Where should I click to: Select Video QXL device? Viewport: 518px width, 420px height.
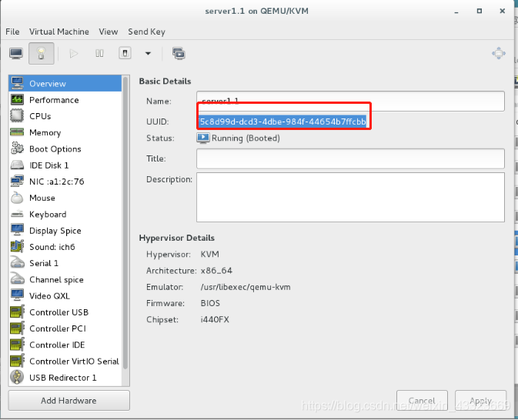(65, 296)
